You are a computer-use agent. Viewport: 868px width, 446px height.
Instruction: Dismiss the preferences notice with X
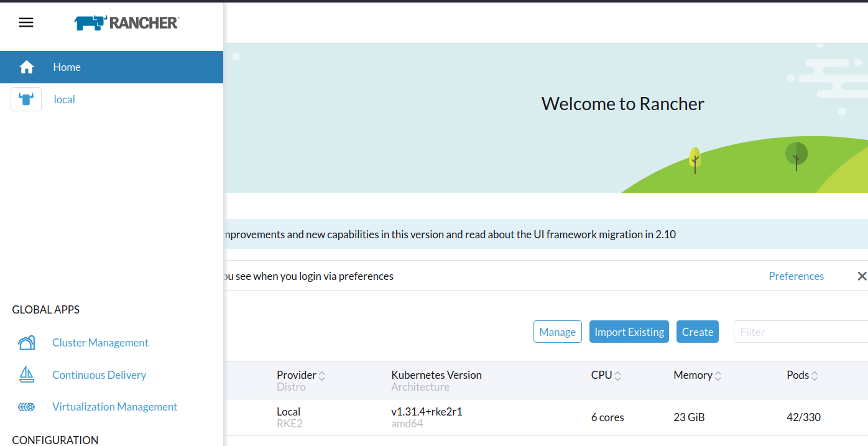click(x=861, y=276)
